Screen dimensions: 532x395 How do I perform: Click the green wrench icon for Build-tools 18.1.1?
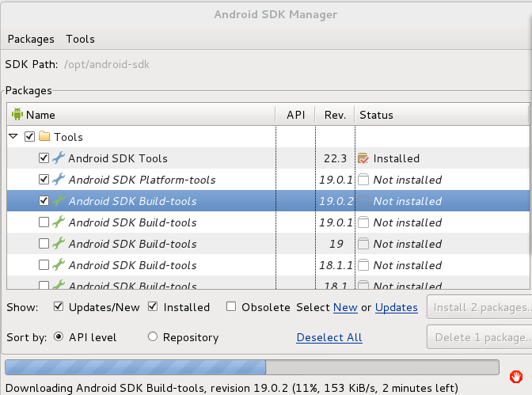click(59, 264)
